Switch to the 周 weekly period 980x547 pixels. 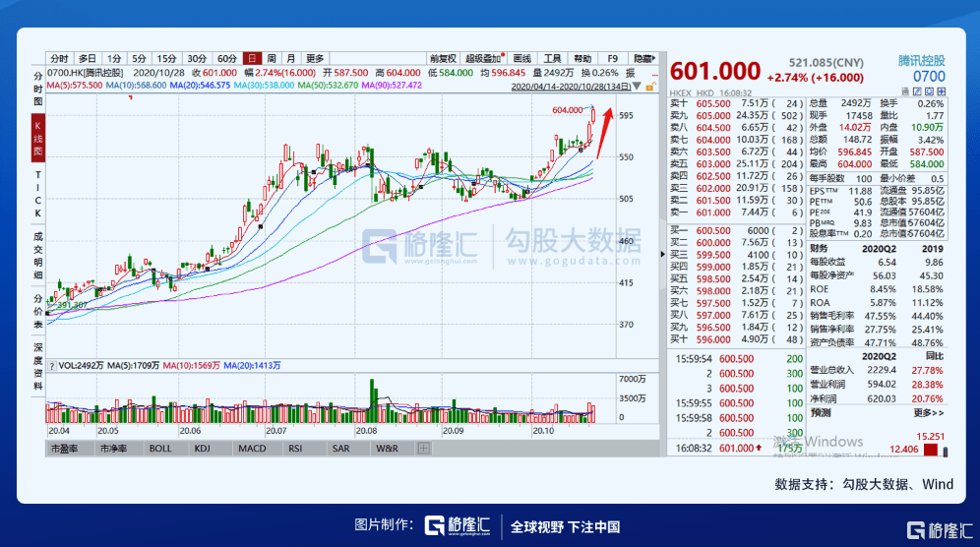coord(272,58)
